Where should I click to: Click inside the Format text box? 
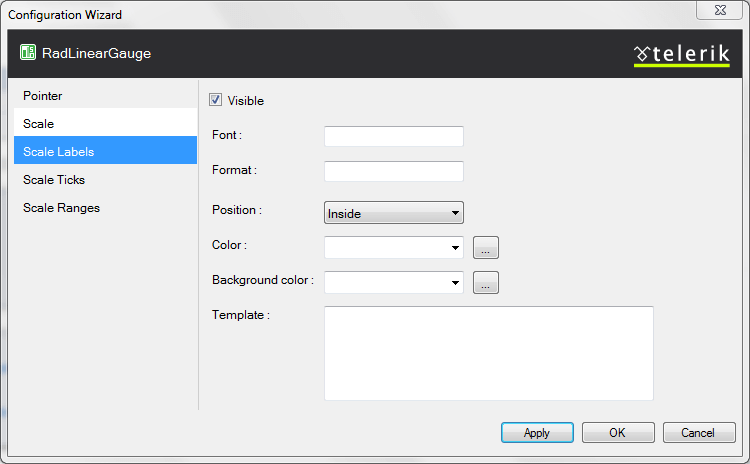[394, 171]
